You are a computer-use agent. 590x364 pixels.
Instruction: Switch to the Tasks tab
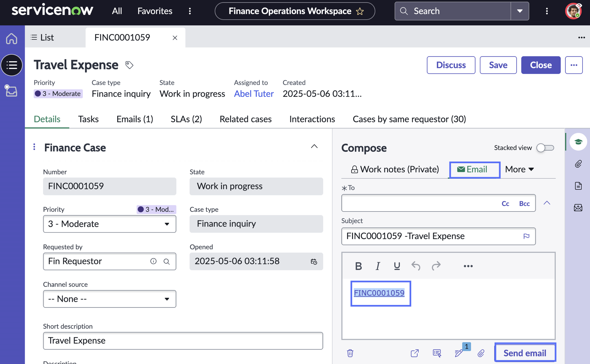pos(88,119)
